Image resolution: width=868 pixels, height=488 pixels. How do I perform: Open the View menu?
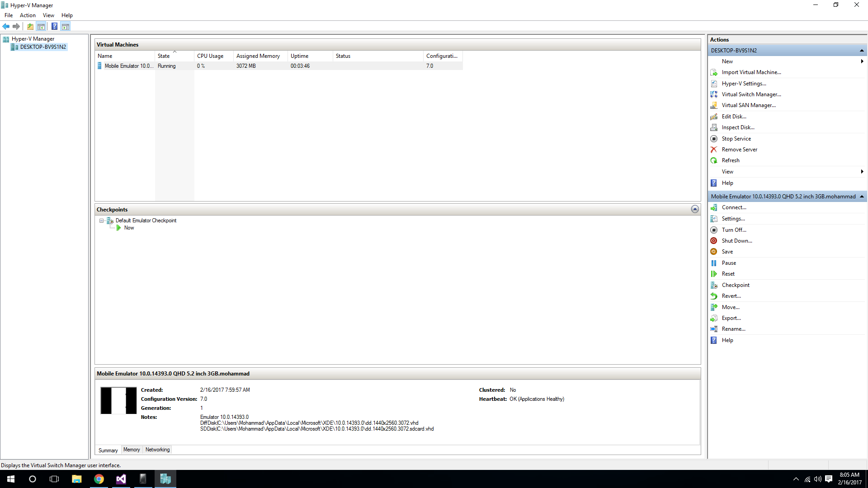click(x=48, y=15)
